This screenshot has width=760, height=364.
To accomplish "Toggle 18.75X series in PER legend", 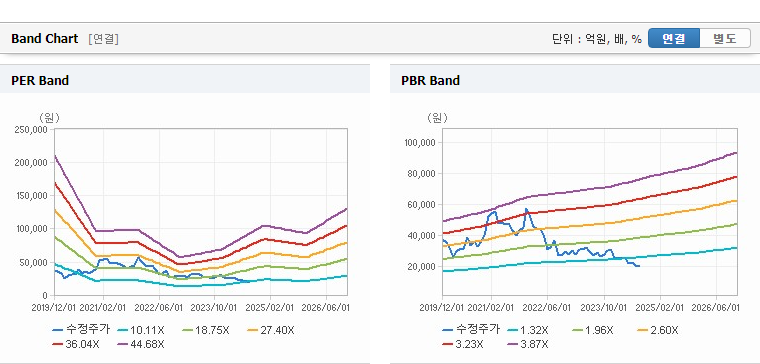I will point(206,330).
